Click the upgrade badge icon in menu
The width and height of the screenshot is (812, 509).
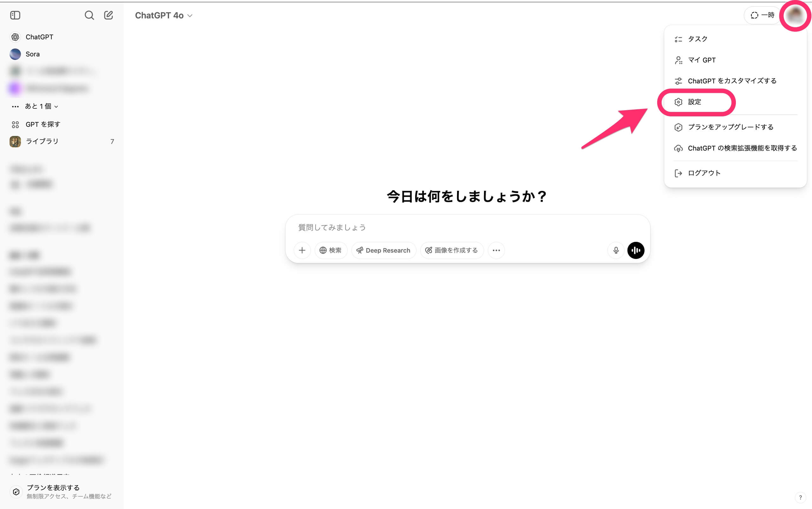(678, 127)
